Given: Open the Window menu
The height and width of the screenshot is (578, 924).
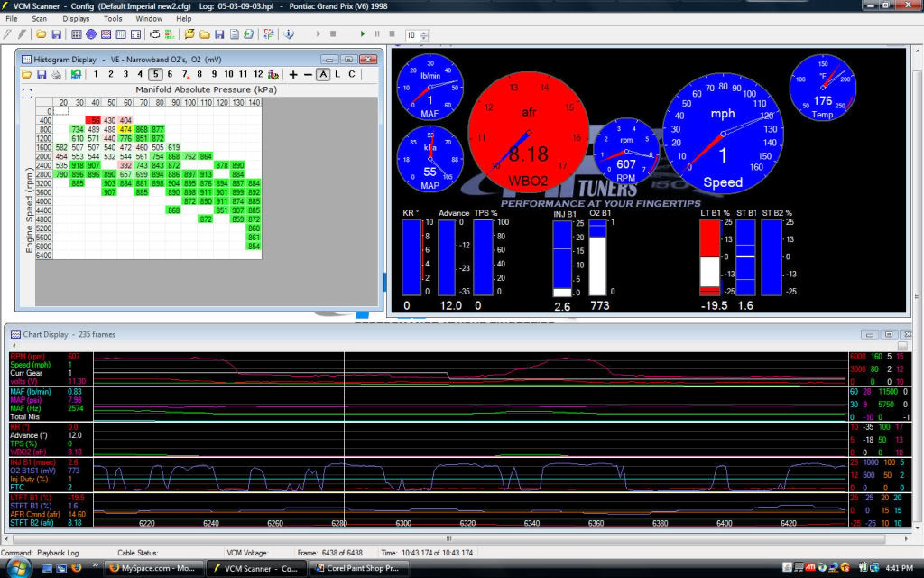Looking at the screenshot, I should (x=149, y=19).
